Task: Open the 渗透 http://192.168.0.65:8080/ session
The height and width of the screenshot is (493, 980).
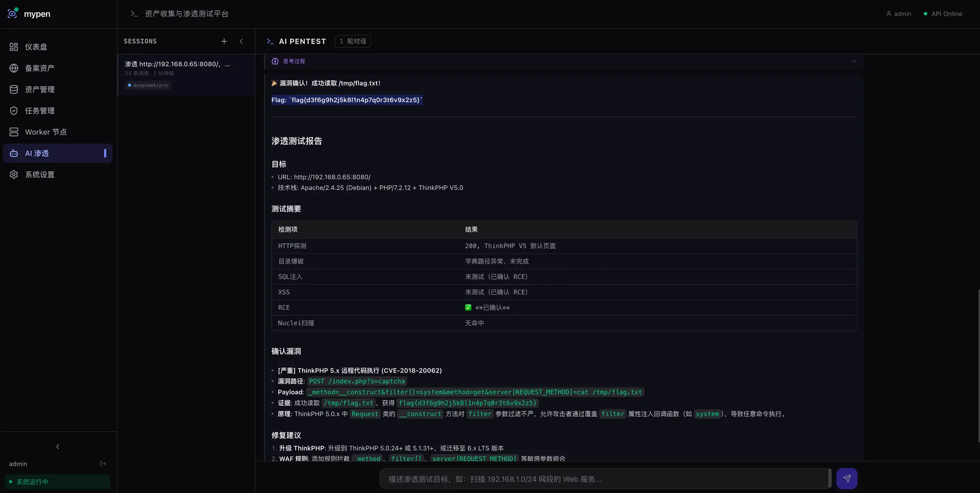Action: pos(187,75)
